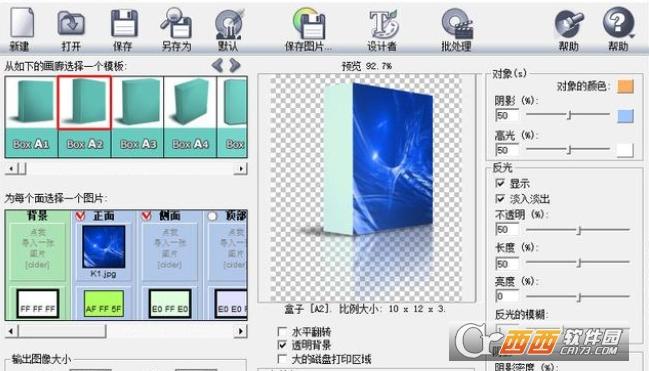Image resolution: width=649 pixels, height=371 pixels.
Task: Open a file with 打开 icon
Action: [71, 24]
